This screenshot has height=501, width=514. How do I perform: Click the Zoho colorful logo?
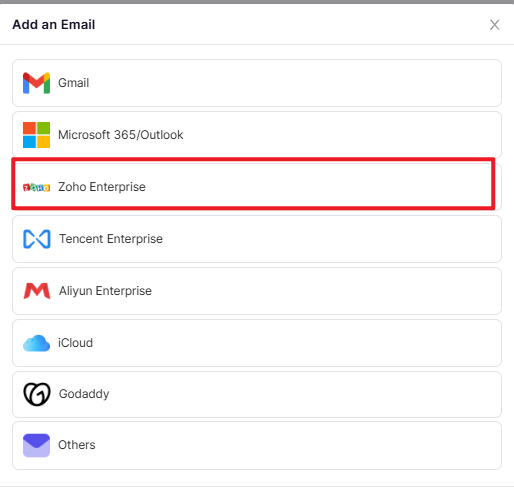click(36, 188)
